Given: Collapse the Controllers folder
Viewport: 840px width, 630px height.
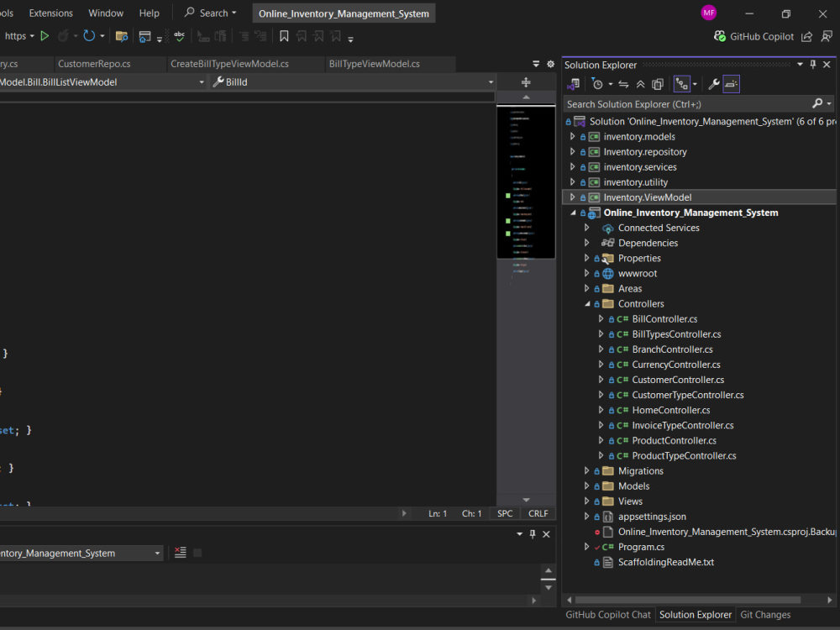Looking at the screenshot, I should pos(587,304).
